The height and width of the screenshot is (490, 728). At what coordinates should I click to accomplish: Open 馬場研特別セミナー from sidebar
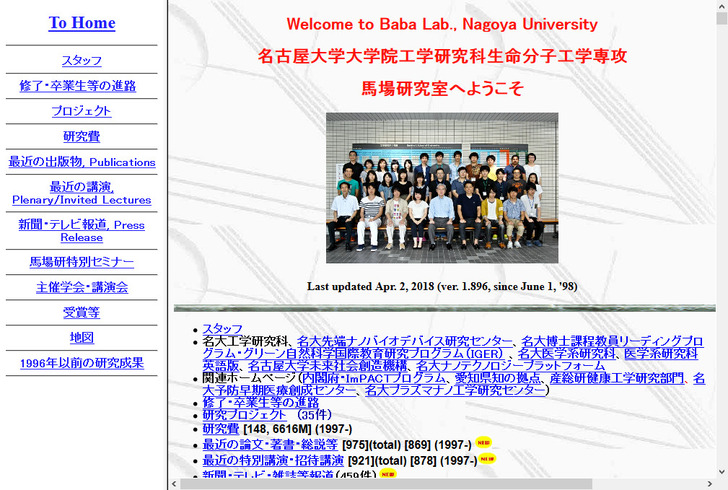point(82,263)
